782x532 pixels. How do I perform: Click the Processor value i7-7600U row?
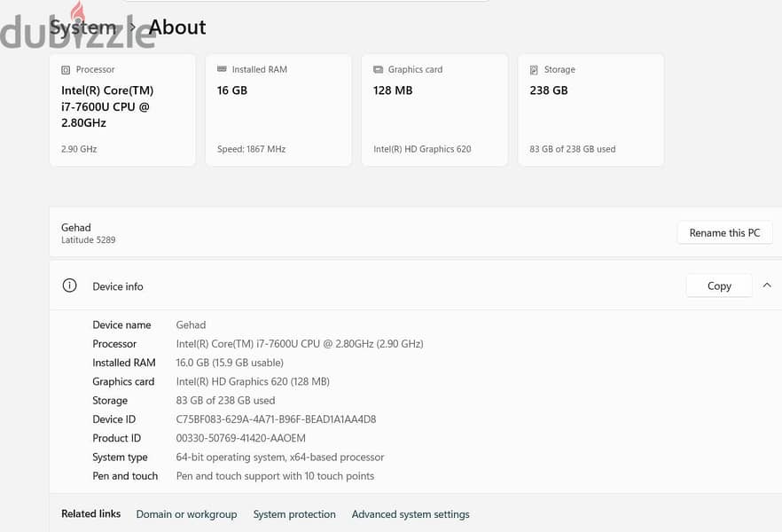click(300, 343)
